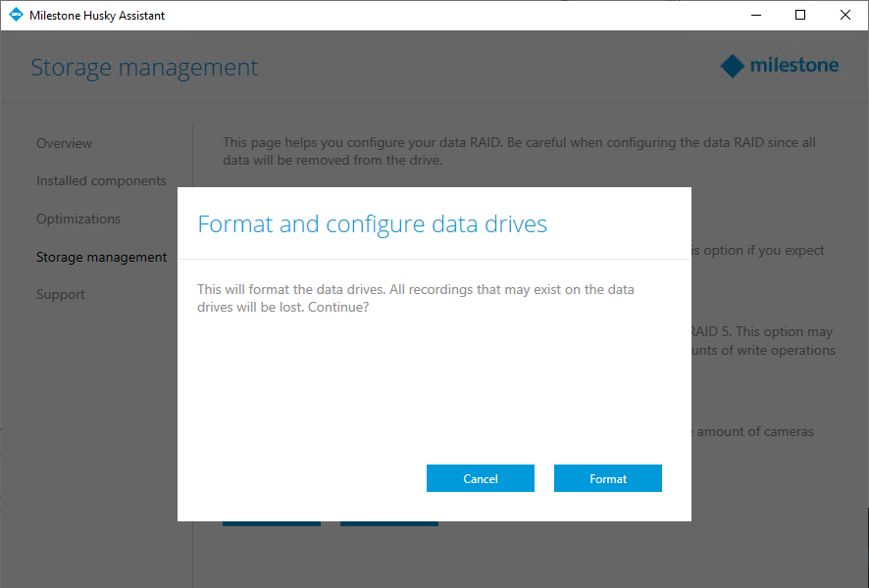Maximize the Husky Assistant window
Screen dimensions: 869x588
[x=800, y=16]
